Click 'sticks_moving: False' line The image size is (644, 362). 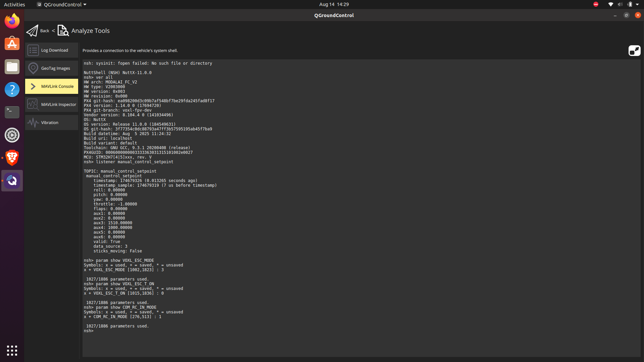tap(117, 251)
